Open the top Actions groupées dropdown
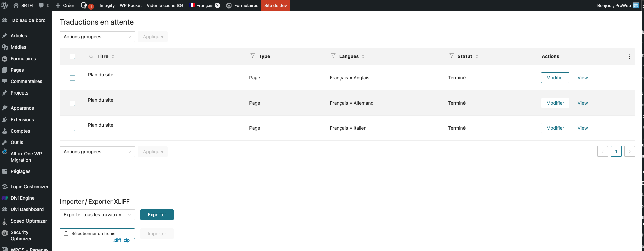 [97, 37]
